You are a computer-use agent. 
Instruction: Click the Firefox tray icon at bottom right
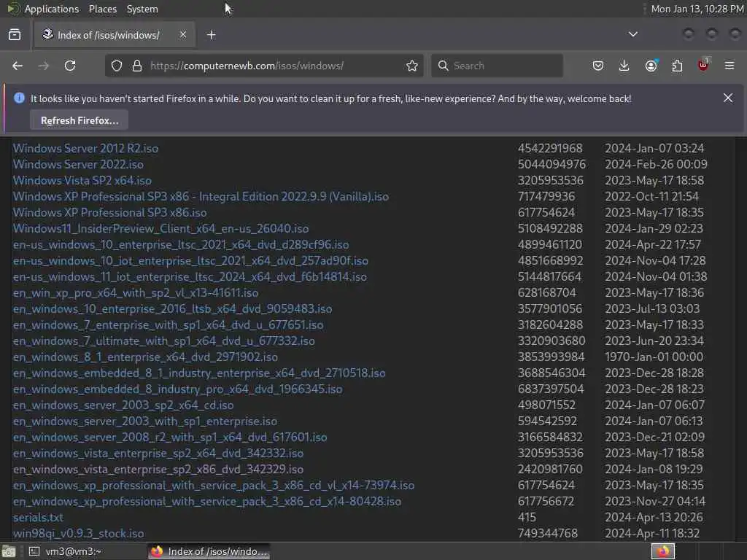coord(662,551)
